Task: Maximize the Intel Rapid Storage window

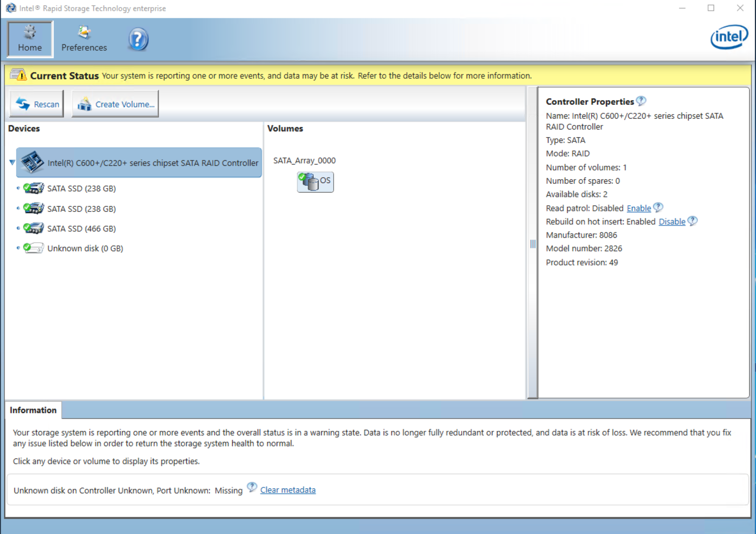Action: coord(711,8)
